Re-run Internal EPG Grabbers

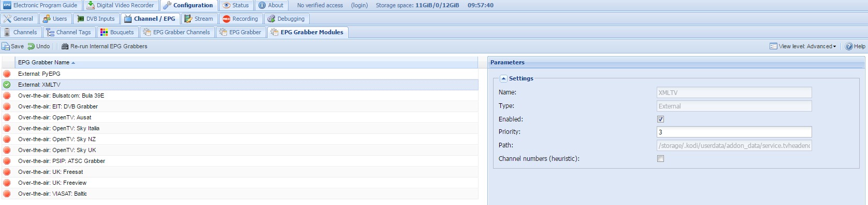point(104,46)
